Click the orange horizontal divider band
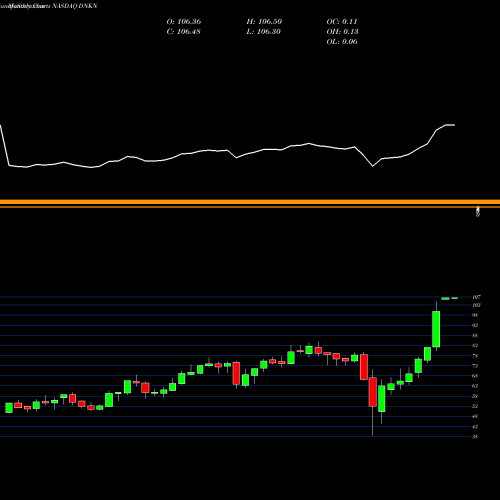Image resolution: width=500 pixels, height=500 pixels. point(250,203)
